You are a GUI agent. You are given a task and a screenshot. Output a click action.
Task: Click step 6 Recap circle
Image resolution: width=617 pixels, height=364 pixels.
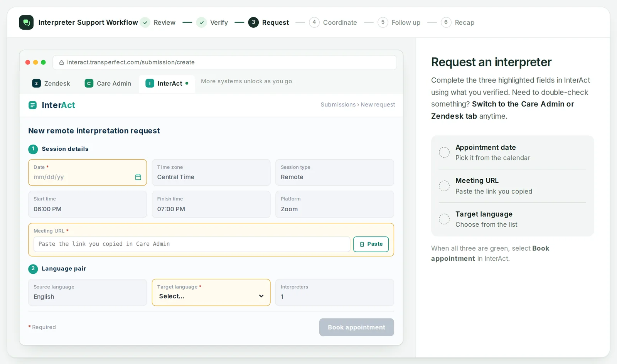[446, 22]
